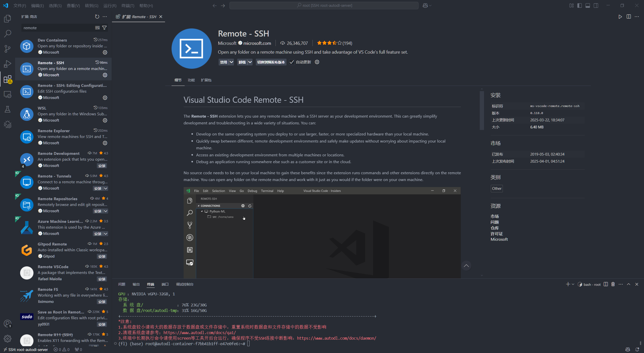Open Run and Debug view
Screen dimensions: 644x353
(x=8, y=64)
